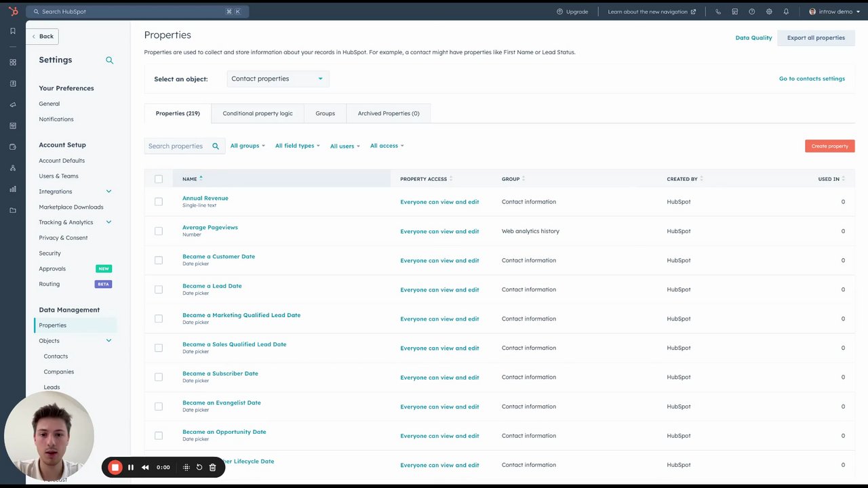Follow the Go to contacts settings link
868x488 pixels.
point(812,79)
